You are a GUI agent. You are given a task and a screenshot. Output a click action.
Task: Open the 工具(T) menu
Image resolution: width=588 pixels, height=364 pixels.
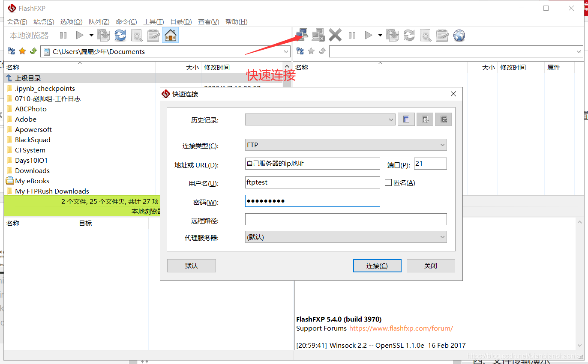(153, 22)
